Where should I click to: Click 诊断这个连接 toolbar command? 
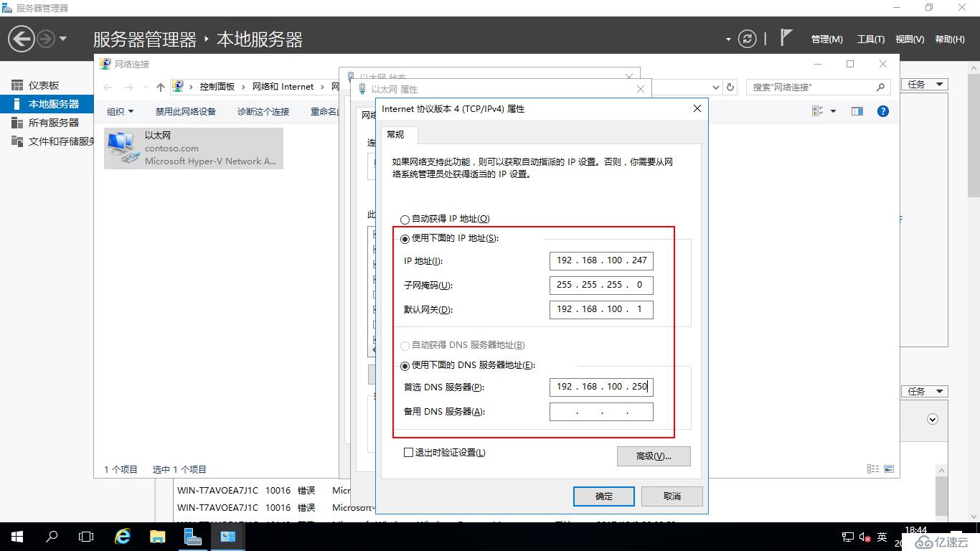click(x=263, y=111)
